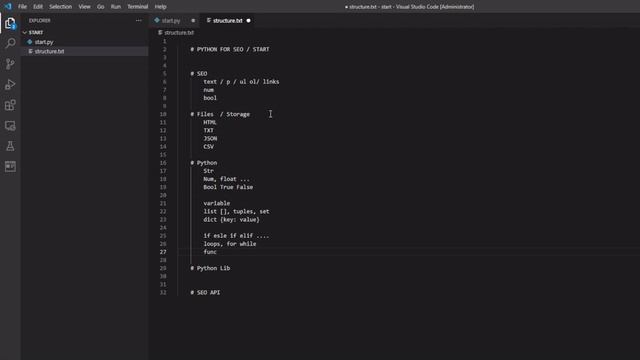Click the '# SEO' heading line
The width and height of the screenshot is (640, 360).
[x=199, y=73]
